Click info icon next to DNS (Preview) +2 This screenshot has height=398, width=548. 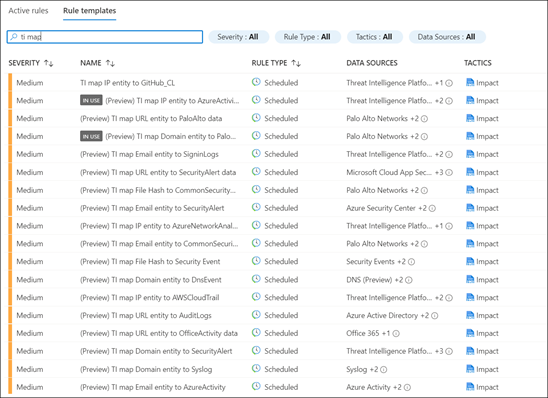(409, 280)
